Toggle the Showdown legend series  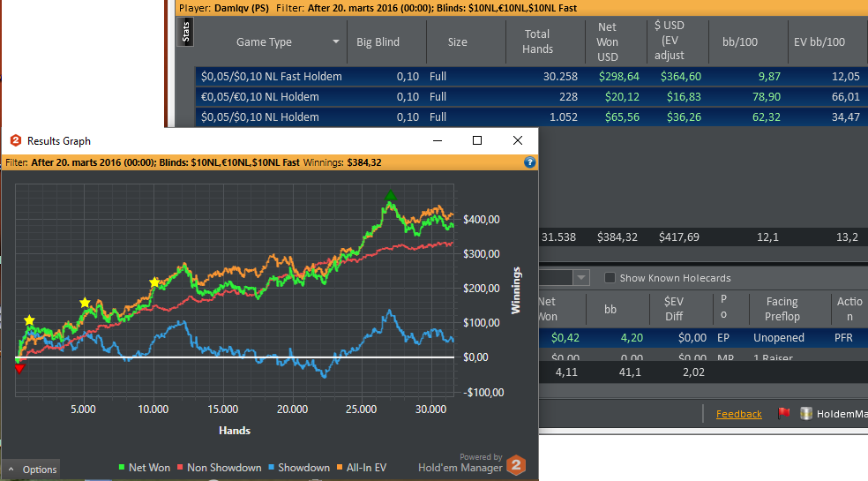pos(299,468)
